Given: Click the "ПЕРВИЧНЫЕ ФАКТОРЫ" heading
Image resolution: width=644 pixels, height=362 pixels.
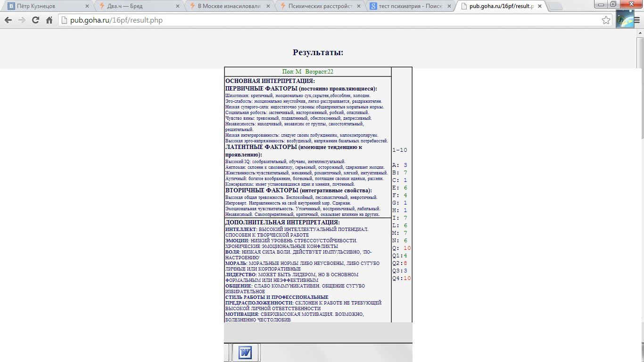Looking at the screenshot, I should pyautogui.click(x=301, y=89).
